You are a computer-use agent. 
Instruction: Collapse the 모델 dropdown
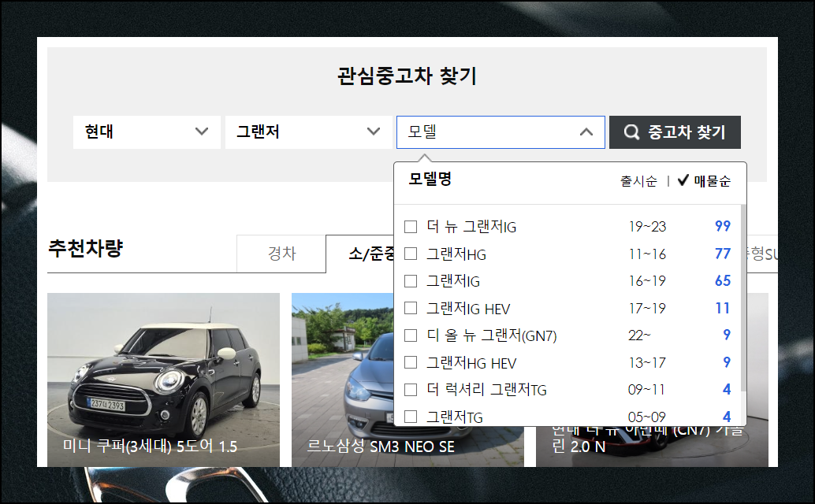click(x=501, y=132)
